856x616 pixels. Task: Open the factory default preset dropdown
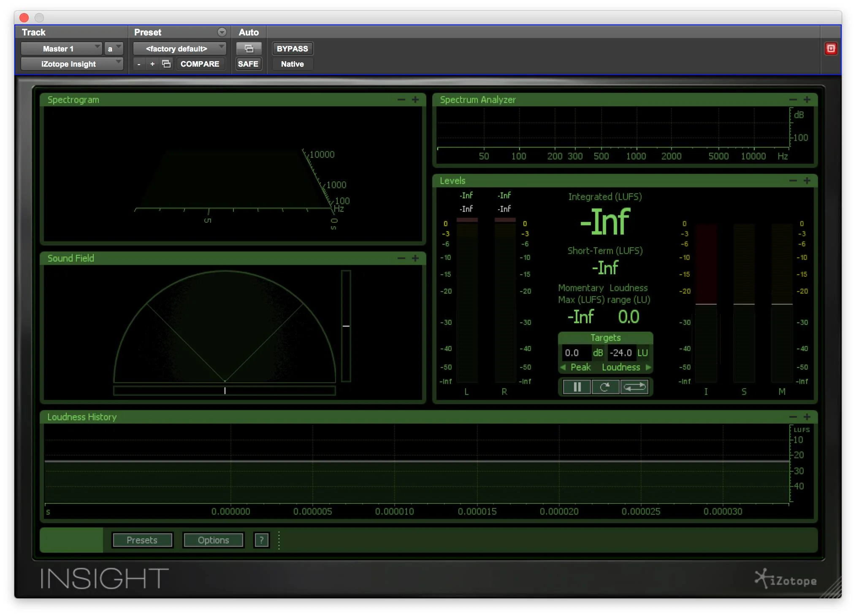point(179,49)
